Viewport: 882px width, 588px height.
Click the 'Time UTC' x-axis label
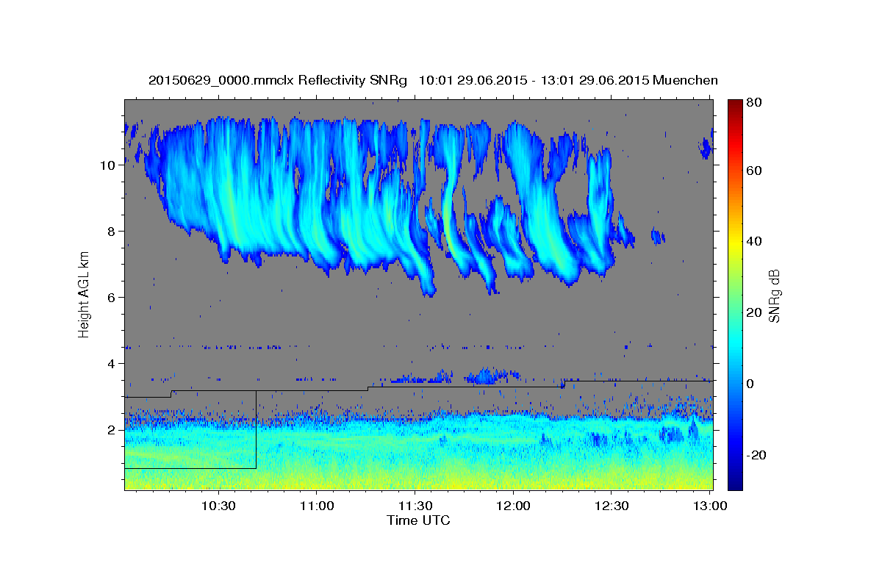(x=418, y=521)
